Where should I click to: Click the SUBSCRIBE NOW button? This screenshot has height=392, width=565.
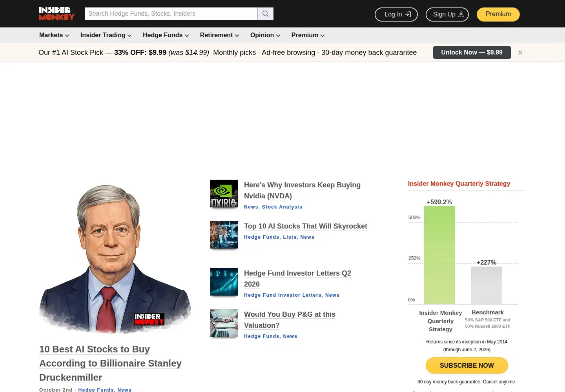pyautogui.click(x=467, y=365)
